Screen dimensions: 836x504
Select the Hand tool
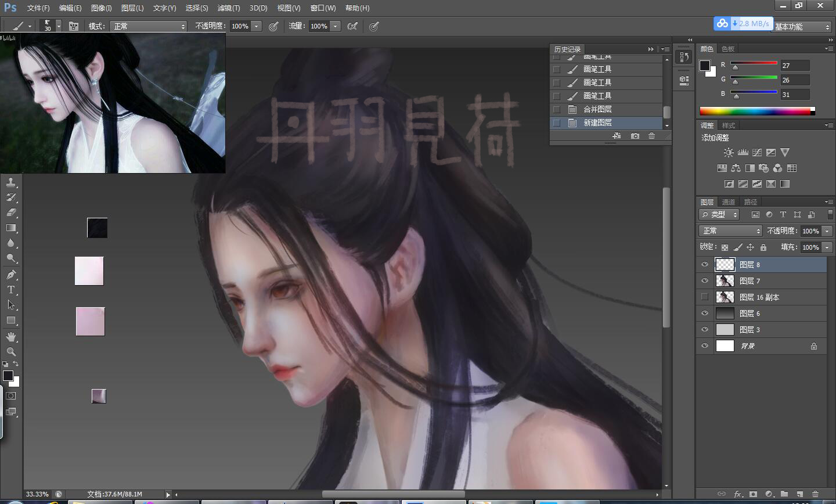pyautogui.click(x=11, y=337)
